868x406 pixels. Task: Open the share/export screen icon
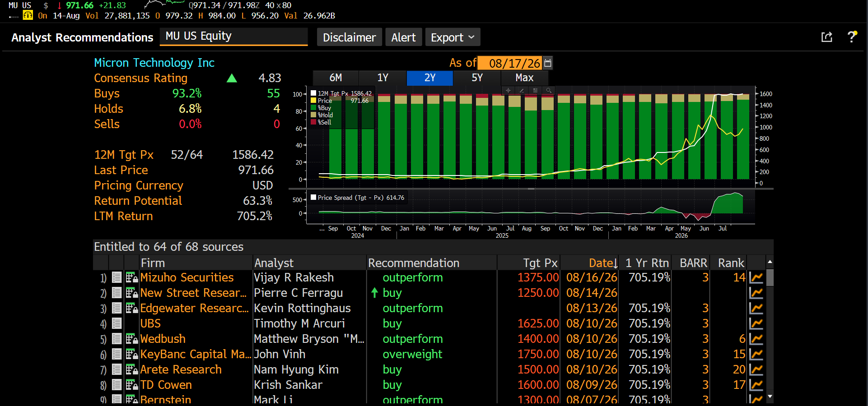tap(826, 37)
